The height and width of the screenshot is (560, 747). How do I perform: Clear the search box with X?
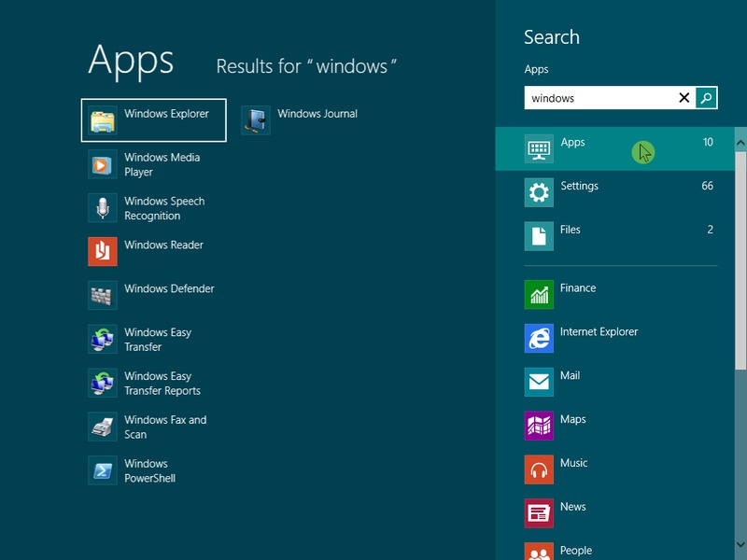pyautogui.click(x=684, y=98)
